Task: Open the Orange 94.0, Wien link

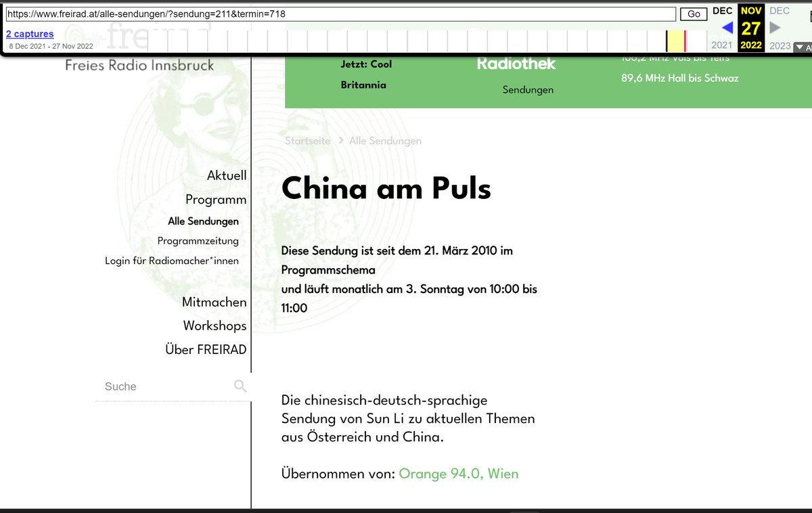Action: [459, 474]
